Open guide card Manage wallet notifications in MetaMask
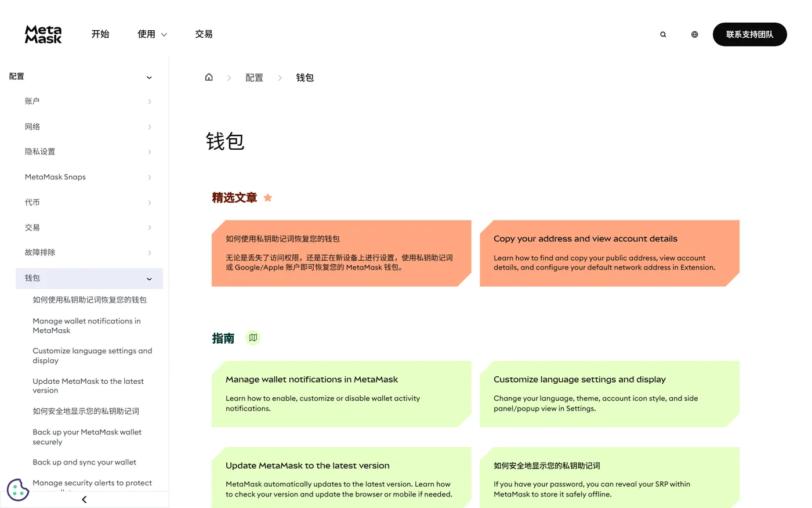The width and height of the screenshot is (812, 508). 341,394
